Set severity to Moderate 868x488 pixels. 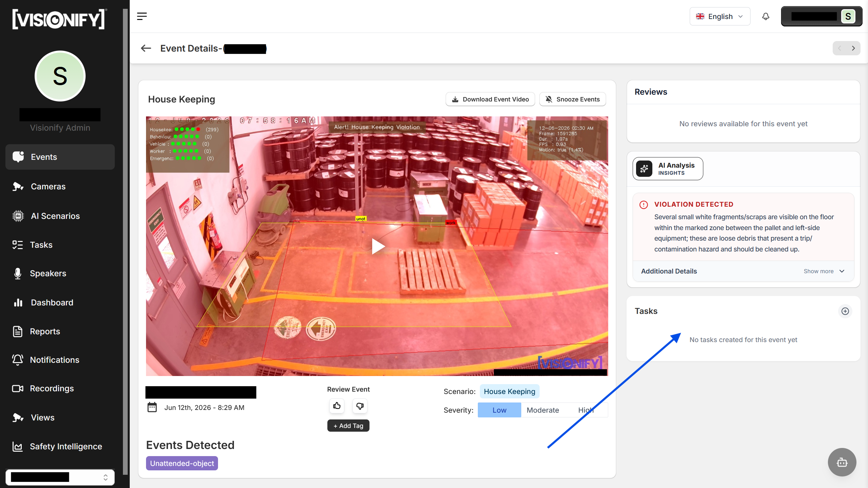pos(543,410)
